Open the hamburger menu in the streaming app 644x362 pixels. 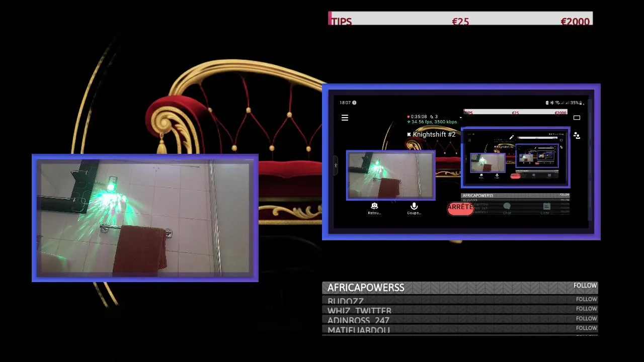tap(345, 118)
